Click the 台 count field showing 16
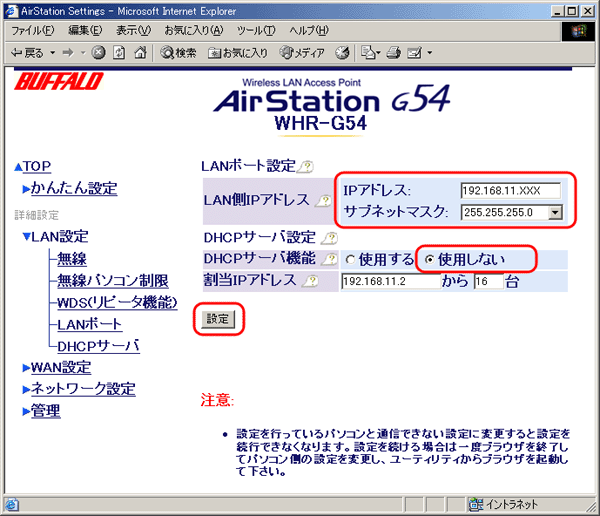 tap(488, 282)
